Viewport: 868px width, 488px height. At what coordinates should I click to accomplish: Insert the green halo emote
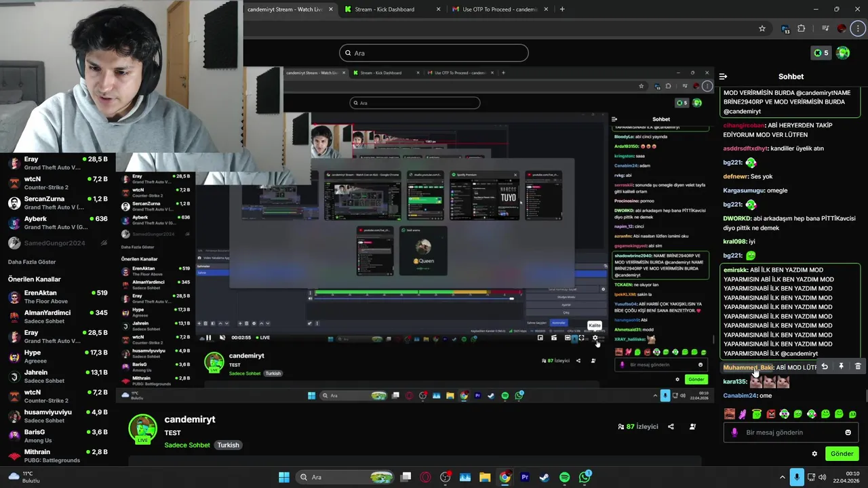[x=757, y=414]
